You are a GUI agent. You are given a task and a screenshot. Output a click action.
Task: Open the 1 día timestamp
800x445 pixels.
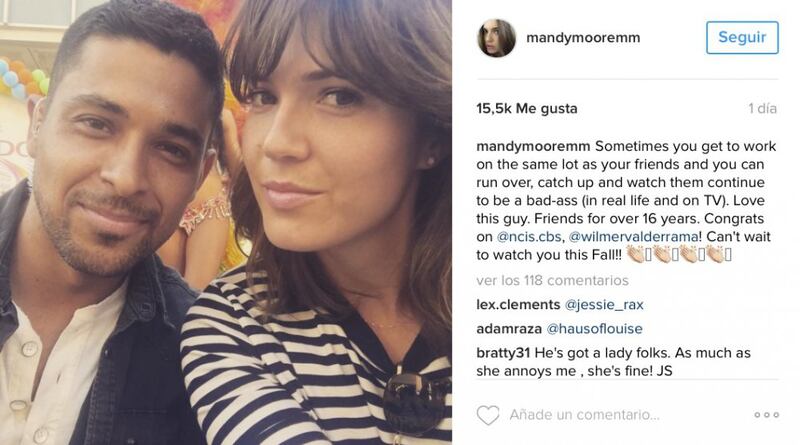pyautogui.click(x=763, y=109)
